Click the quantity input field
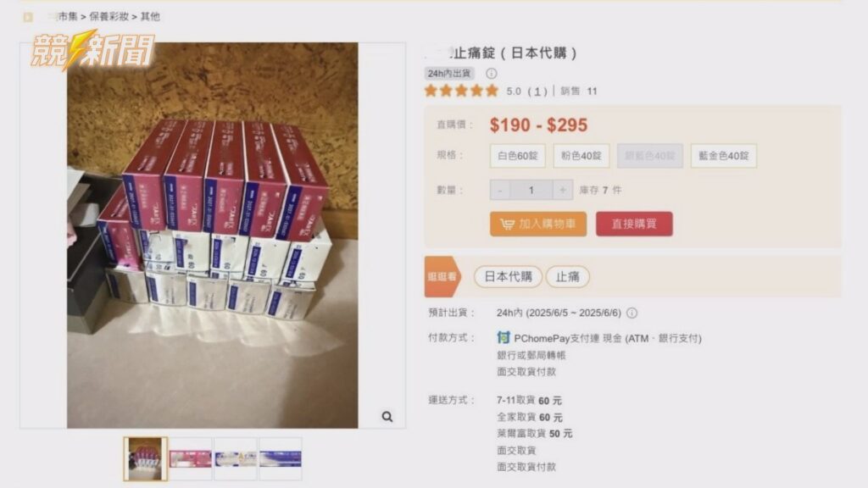The image size is (868, 488). (x=531, y=190)
